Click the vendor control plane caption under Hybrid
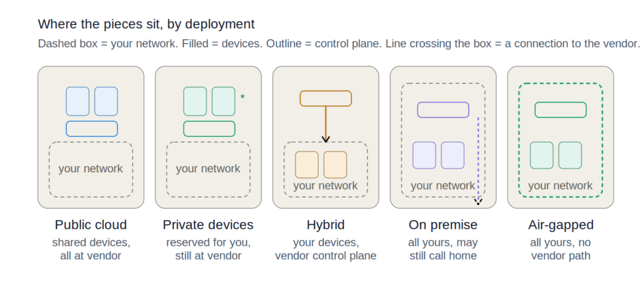 click(x=326, y=256)
